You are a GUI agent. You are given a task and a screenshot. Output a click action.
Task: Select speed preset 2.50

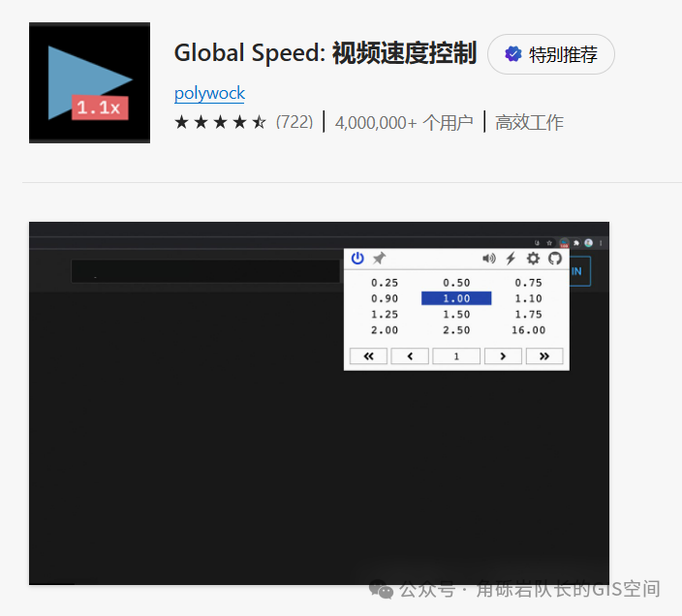(456, 330)
